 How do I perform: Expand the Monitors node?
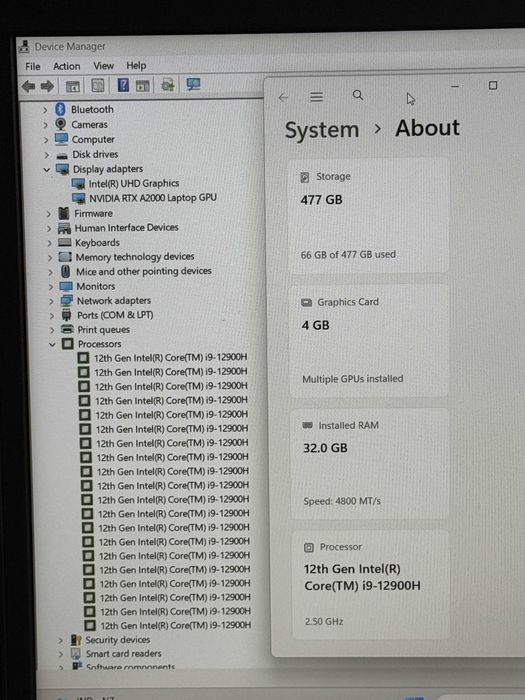click(x=50, y=287)
